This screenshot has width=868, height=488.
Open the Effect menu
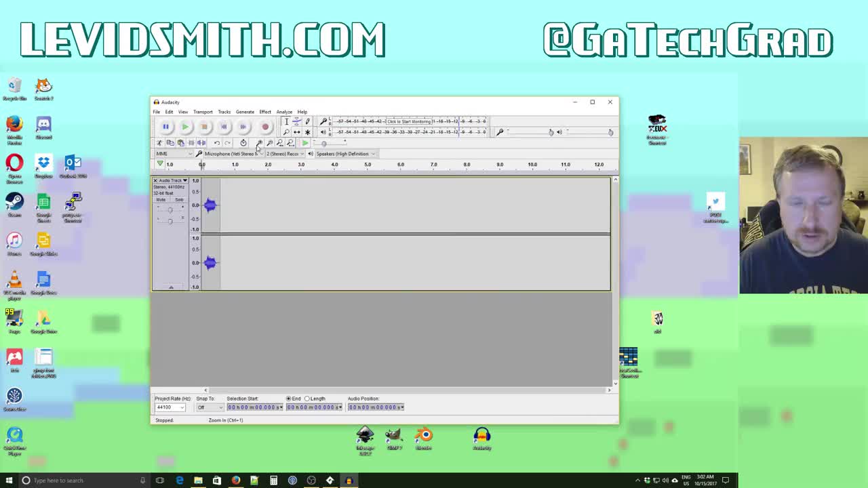click(x=265, y=112)
